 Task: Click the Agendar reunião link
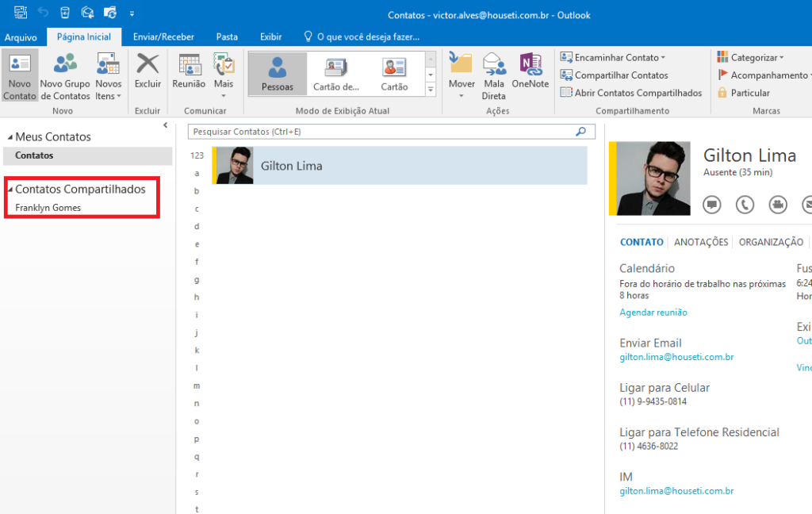coord(653,313)
